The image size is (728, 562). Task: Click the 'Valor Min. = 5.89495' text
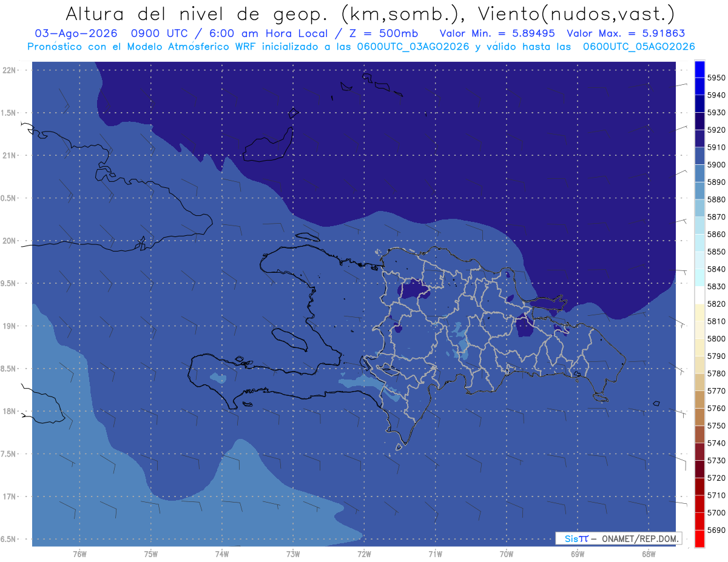[497, 33]
